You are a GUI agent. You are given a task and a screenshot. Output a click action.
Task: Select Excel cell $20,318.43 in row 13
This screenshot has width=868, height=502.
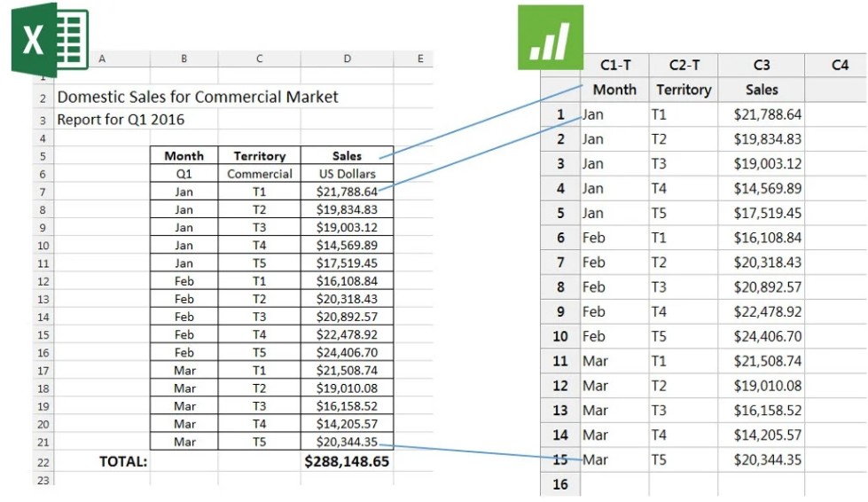pyautogui.click(x=347, y=299)
